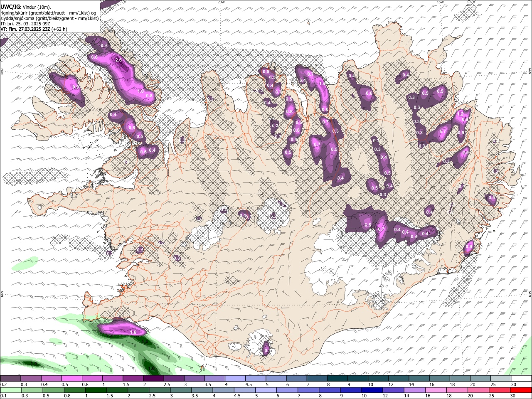Select the violet rain swatch between 12 and 14
Image resolution: width=532 pixels, height=399 pixels.
click(393, 390)
